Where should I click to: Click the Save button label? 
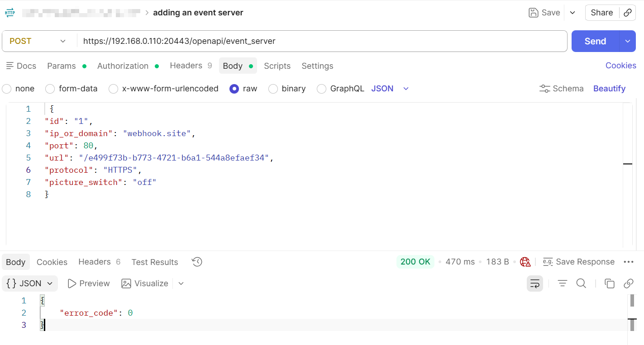point(551,13)
